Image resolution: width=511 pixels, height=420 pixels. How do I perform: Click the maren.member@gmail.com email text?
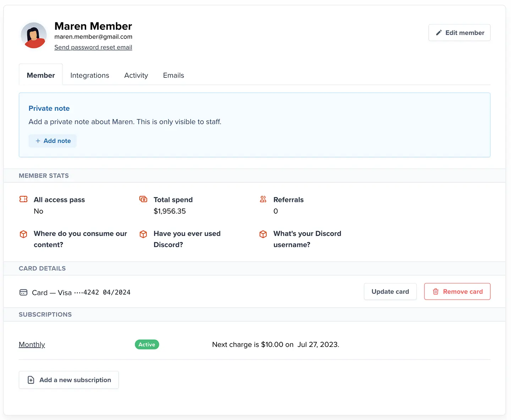(93, 37)
